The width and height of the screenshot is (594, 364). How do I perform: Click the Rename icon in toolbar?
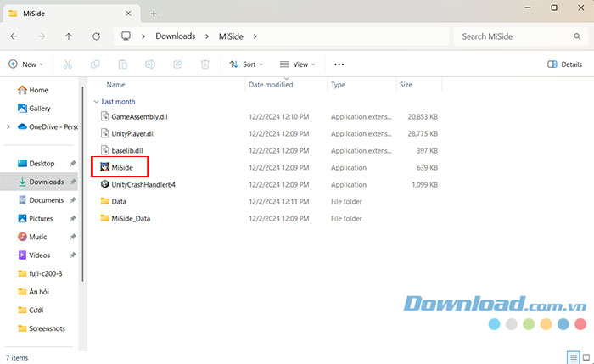150,64
